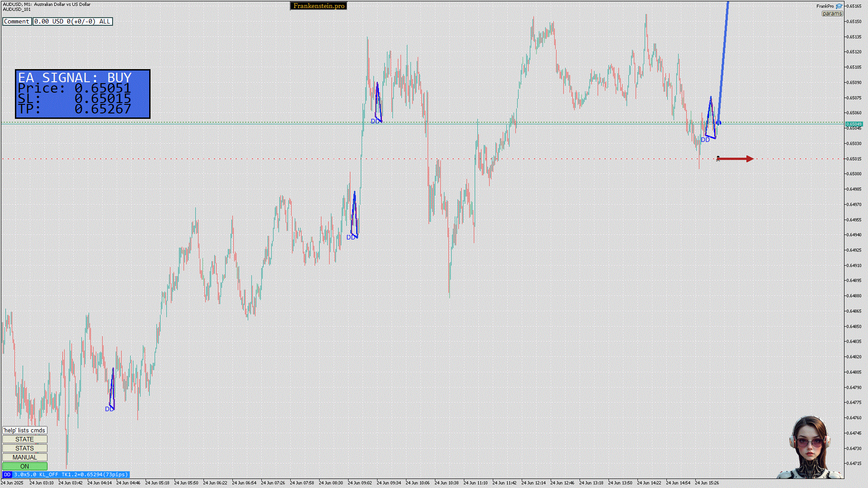Click the green current price tag on the price scale

854,124
